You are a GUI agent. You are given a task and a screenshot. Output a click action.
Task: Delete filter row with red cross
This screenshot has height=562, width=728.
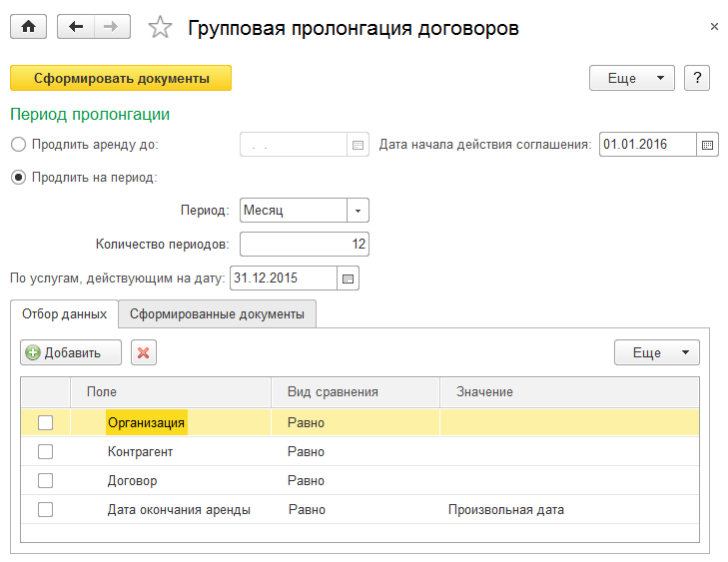click(x=144, y=352)
